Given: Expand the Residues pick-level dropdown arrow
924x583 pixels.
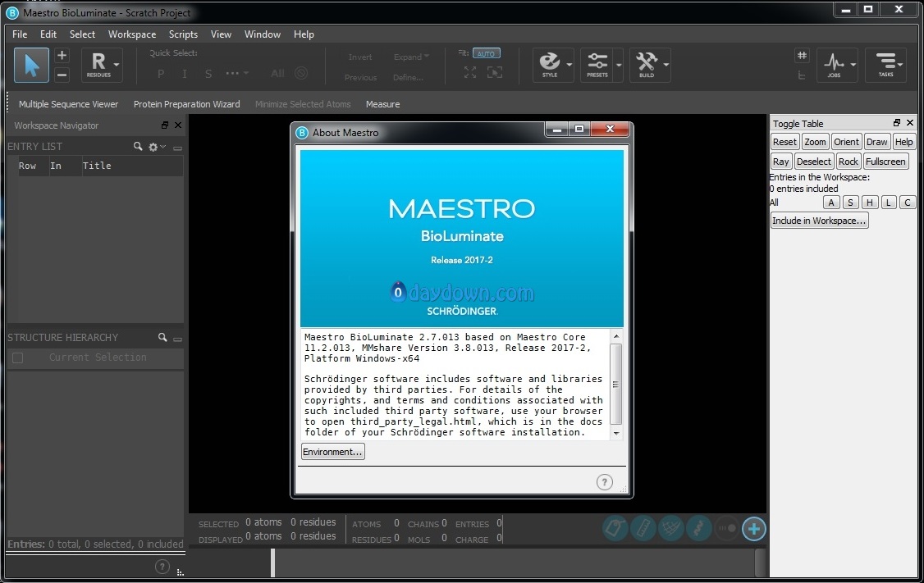Looking at the screenshot, I should (x=117, y=65).
